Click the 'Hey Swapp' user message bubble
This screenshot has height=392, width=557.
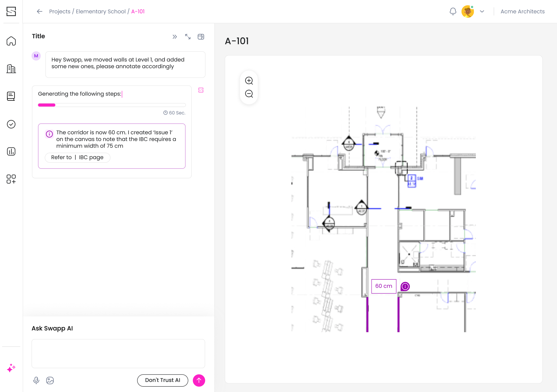[125, 64]
